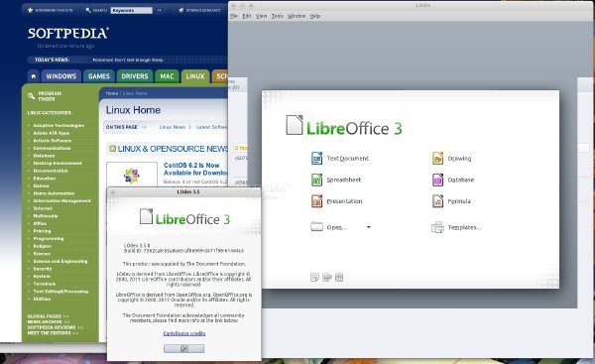Click the Drawing icon in Start Center
595x364 pixels.
click(437, 158)
